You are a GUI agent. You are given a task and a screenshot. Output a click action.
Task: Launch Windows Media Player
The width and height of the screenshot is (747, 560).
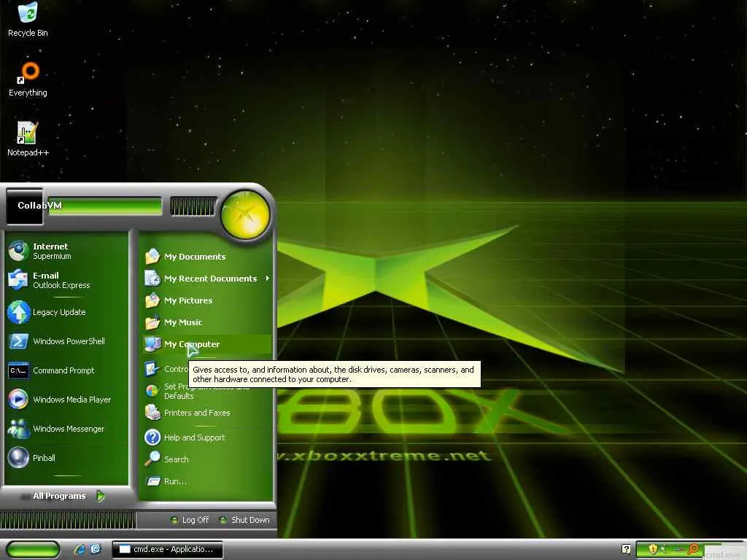66,400
